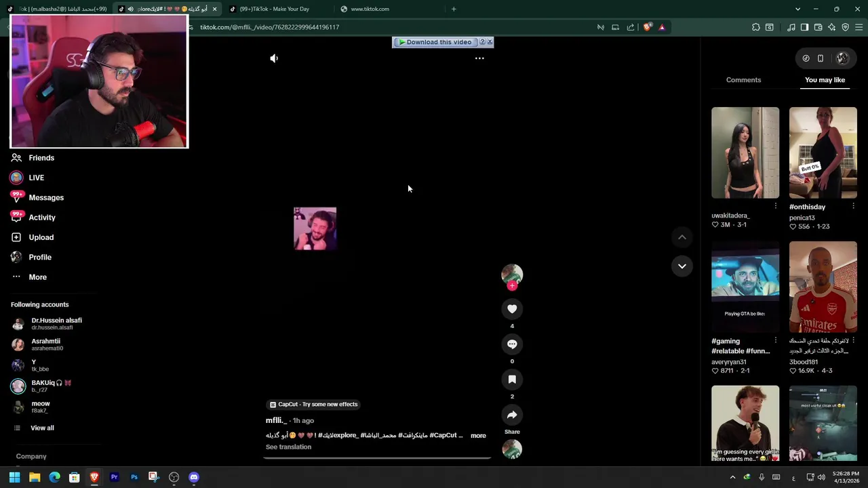Mute the video with the speaker icon

pos(274,58)
